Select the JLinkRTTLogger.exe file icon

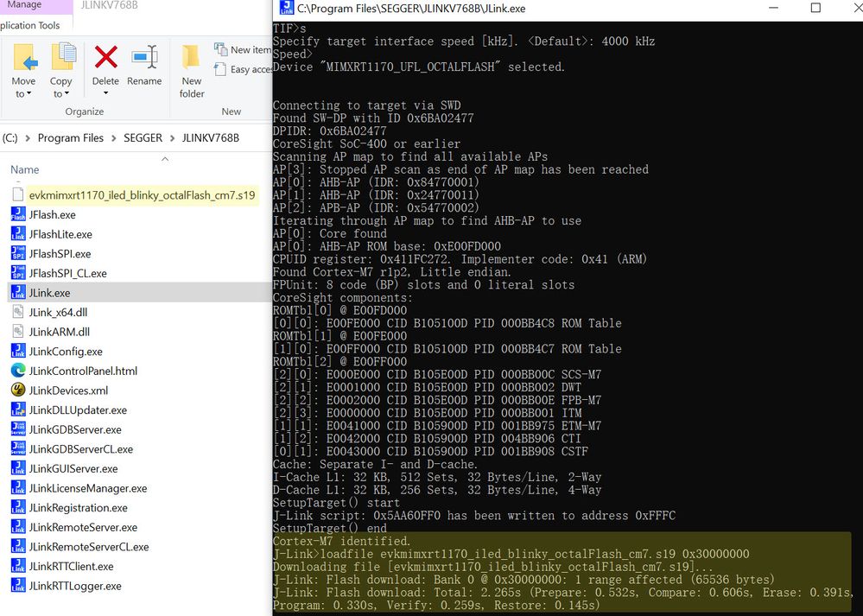tap(18, 586)
